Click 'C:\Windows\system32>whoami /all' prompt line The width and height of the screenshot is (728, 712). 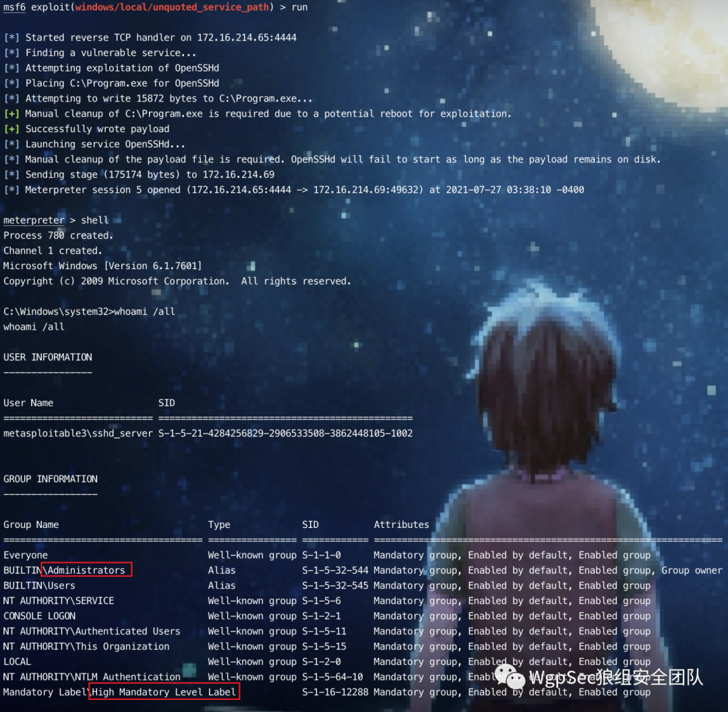tap(89, 311)
